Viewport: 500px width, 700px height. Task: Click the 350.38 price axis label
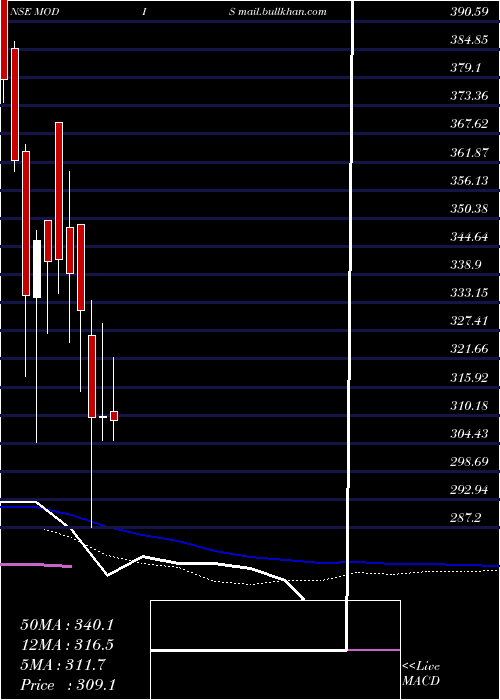(x=469, y=209)
